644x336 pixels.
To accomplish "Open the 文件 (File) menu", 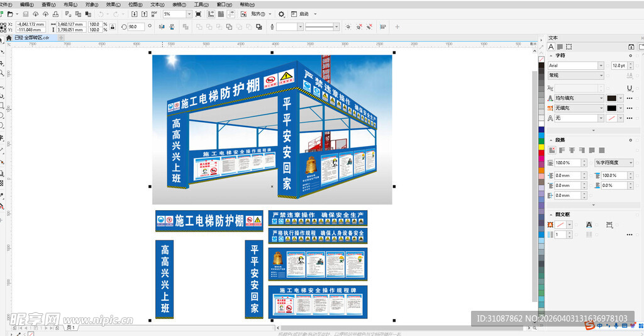I will pos(4,4).
